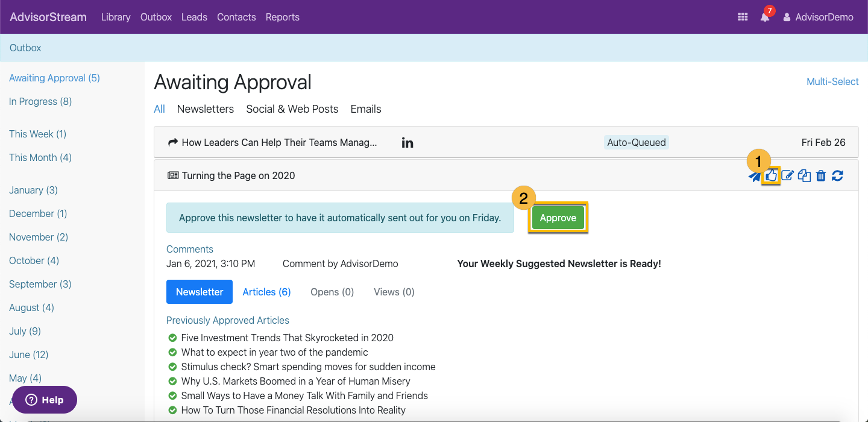Click the Jan 6, 2021, 3:10 PM timestamp
The height and width of the screenshot is (422, 868).
coord(211,263)
